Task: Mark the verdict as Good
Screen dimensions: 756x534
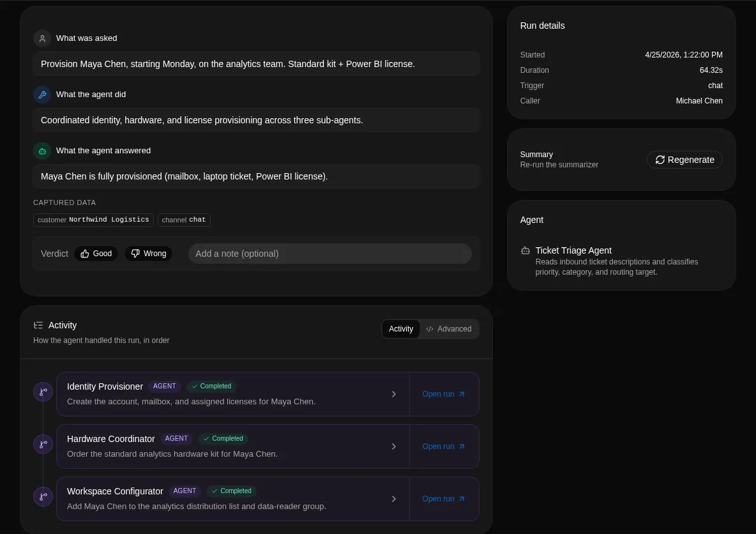Action: point(96,254)
